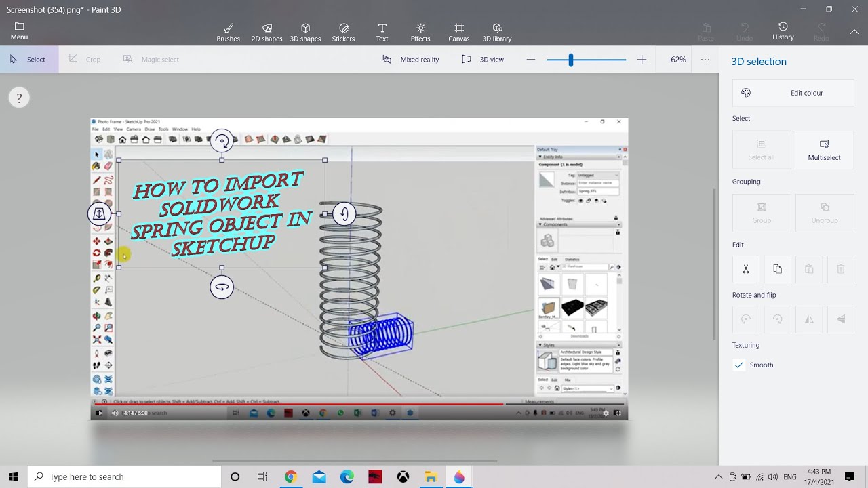Collapse the ribbon with the chevron
The height and width of the screenshot is (488, 868).
(854, 32)
